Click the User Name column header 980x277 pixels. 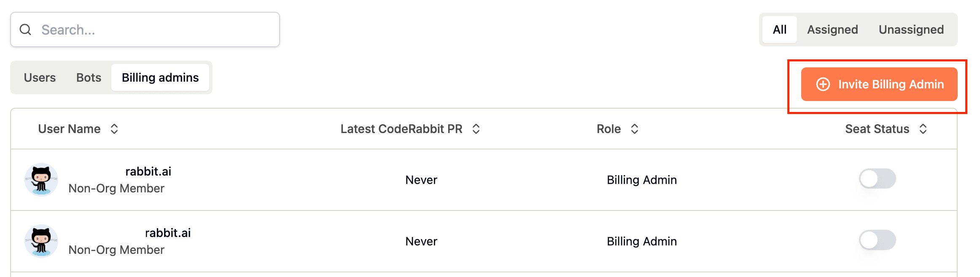(x=70, y=129)
